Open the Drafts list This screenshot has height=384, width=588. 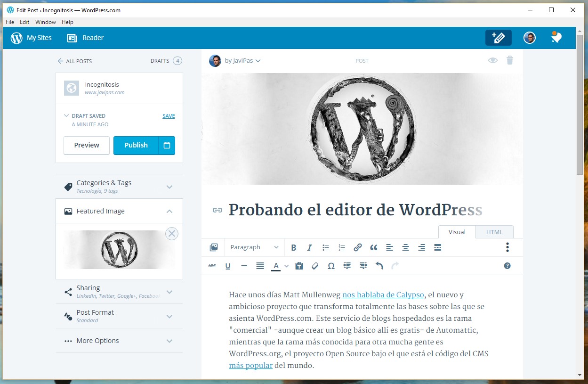click(x=166, y=61)
